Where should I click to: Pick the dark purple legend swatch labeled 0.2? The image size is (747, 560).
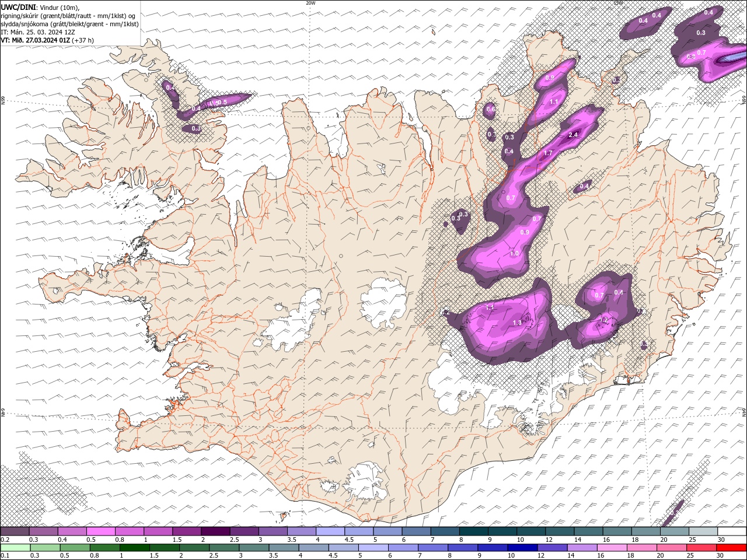15,531
